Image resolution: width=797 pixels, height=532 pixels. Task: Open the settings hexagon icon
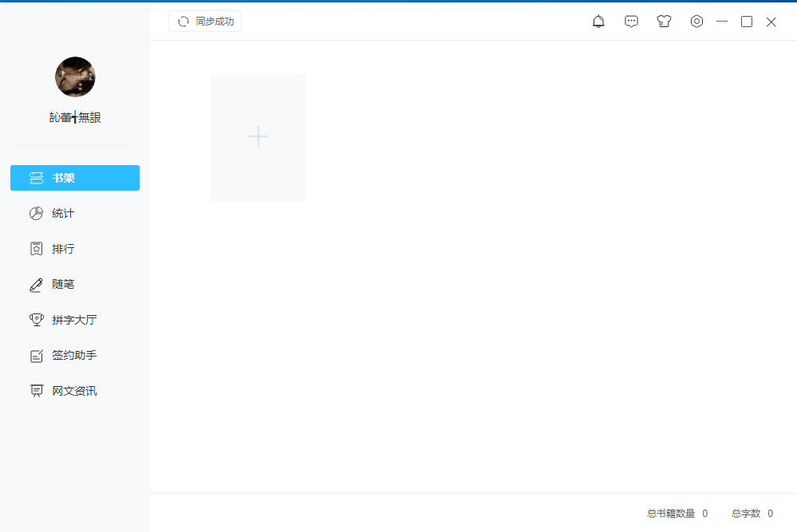click(696, 22)
